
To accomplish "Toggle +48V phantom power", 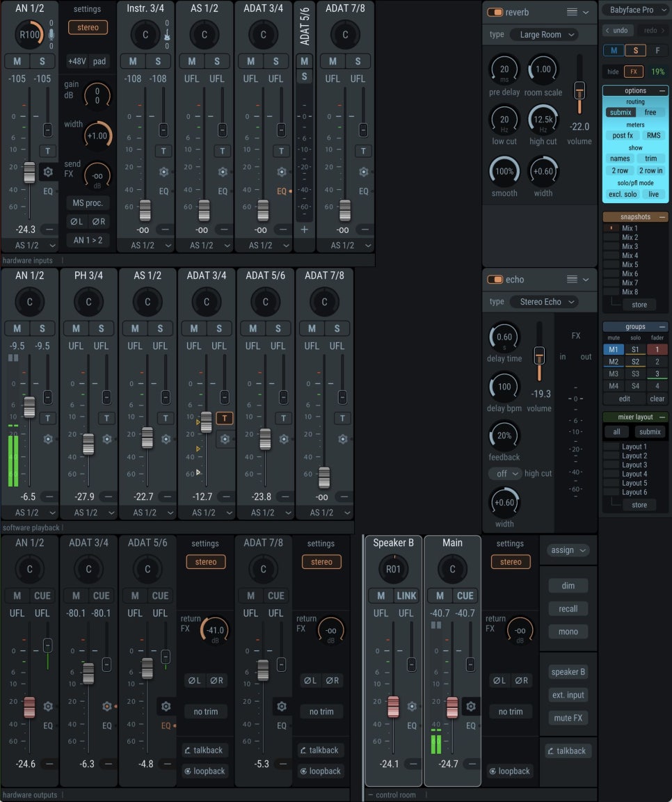I will coord(77,61).
